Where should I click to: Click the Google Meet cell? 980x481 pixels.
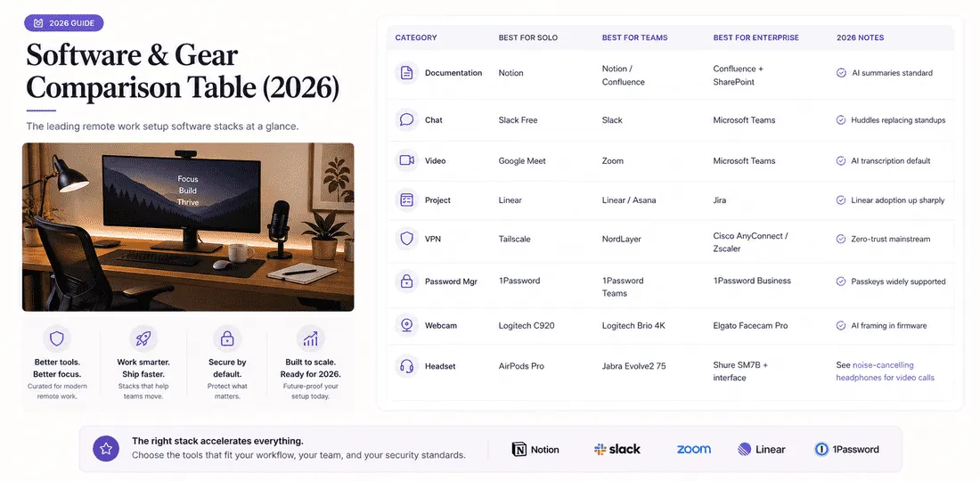click(x=522, y=160)
